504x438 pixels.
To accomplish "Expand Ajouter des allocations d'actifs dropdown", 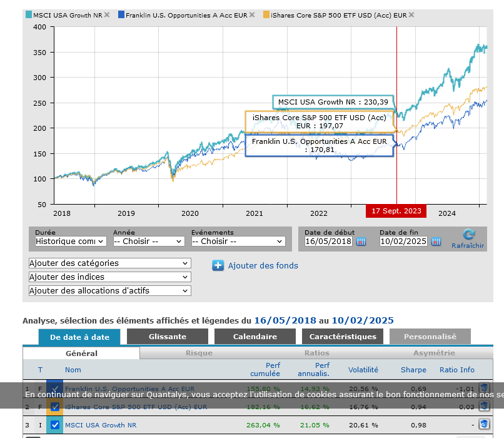I will pos(110,291).
